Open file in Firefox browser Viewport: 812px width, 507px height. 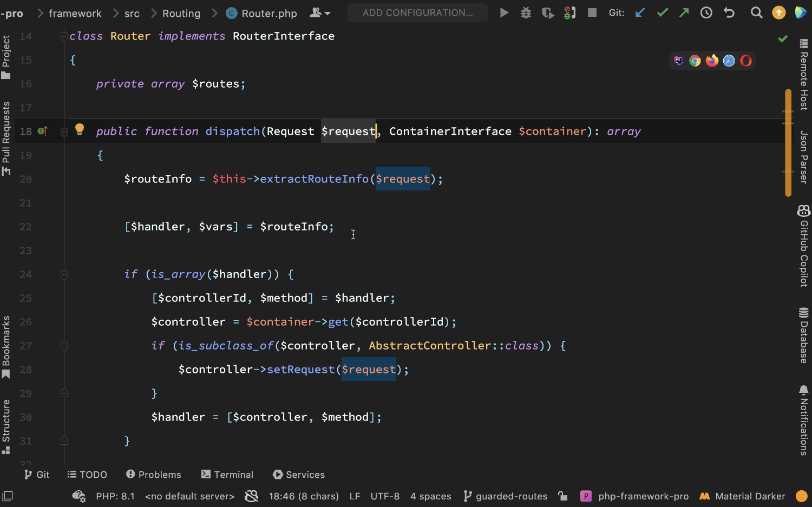click(x=712, y=61)
